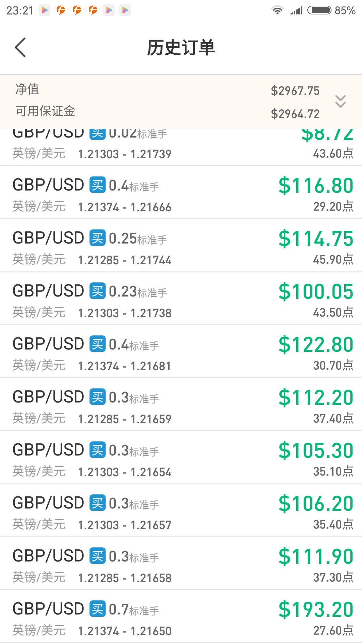Screen dimensions: 362x644
Task: Tap the back arrow icon
Action: pos(20,47)
